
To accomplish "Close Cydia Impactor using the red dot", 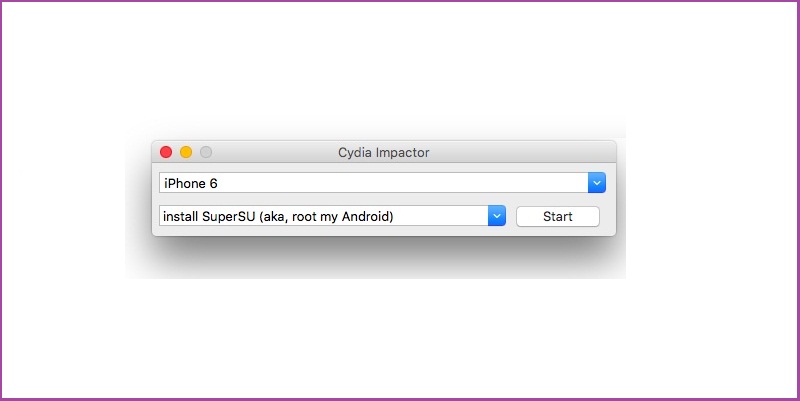I will 166,152.
